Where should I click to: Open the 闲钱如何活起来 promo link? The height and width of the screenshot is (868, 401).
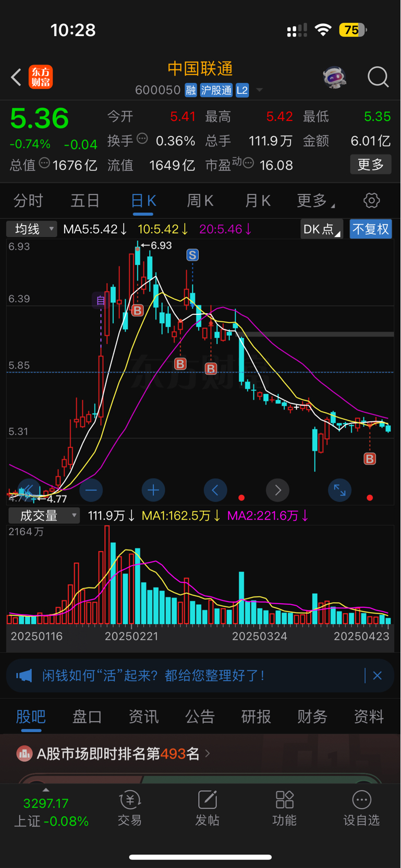pyautogui.click(x=154, y=676)
